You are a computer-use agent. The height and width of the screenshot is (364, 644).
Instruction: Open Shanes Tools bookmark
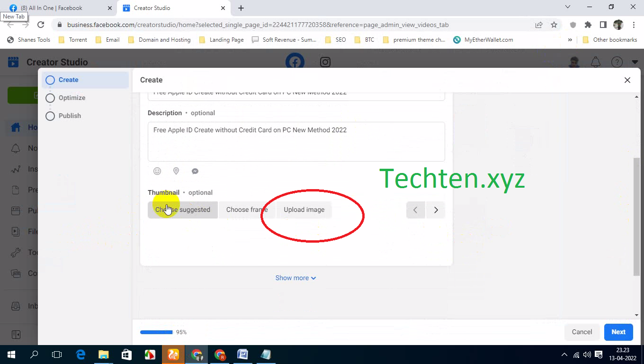28,40
